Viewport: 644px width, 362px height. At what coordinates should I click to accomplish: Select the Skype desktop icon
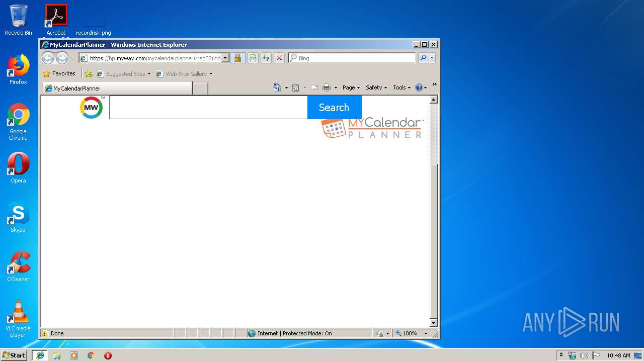18,217
